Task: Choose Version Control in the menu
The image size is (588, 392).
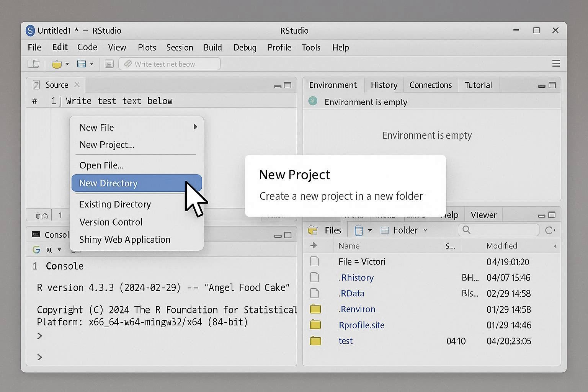Action: (111, 222)
